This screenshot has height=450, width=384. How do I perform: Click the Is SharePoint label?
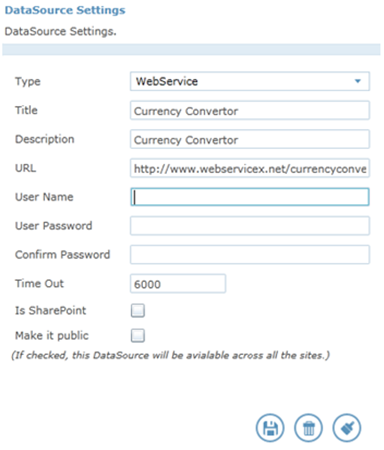coord(50,310)
